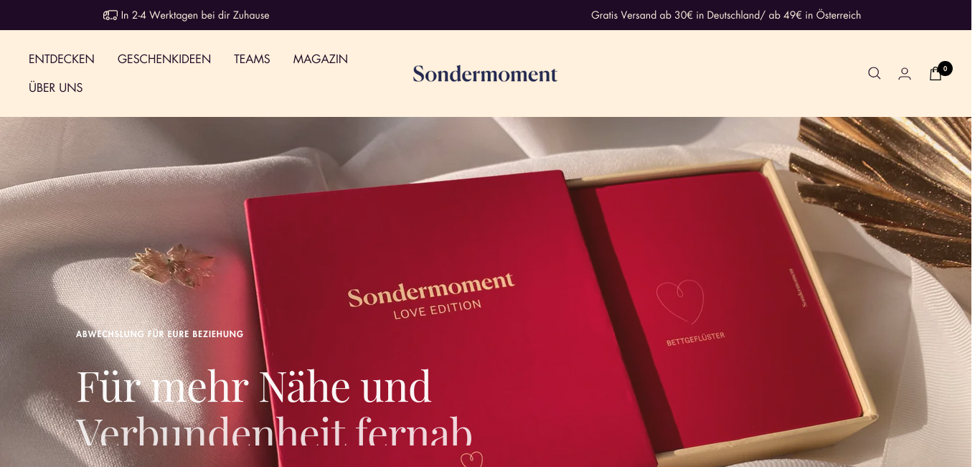
Task: Click 'In 2-4 Werktagen bei dir Zuhause' text
Action: 195,15
